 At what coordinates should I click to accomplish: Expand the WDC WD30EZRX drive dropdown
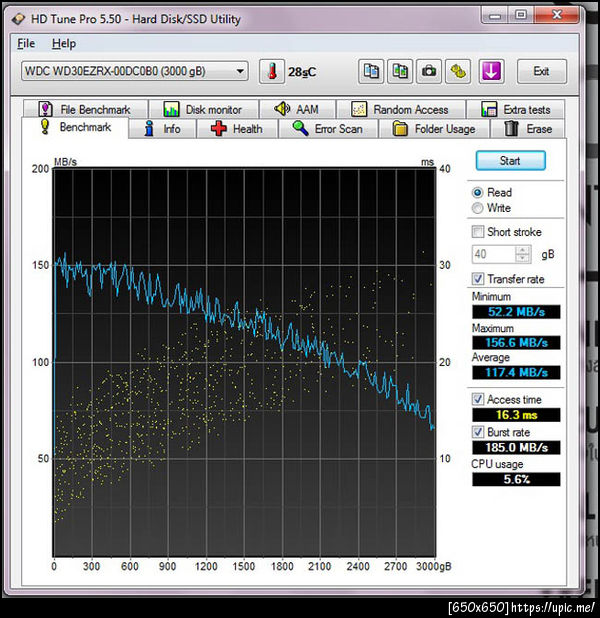tap(135, 71)
